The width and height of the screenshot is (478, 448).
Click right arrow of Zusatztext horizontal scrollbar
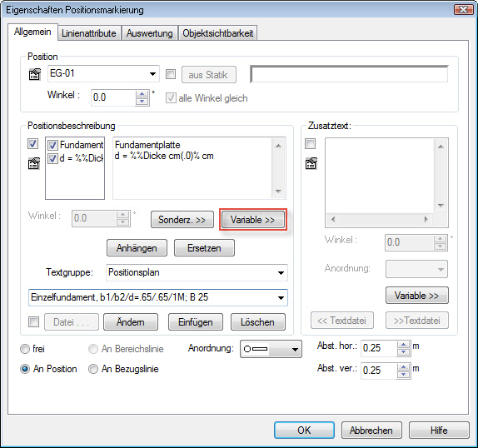[x=426, y=219]
